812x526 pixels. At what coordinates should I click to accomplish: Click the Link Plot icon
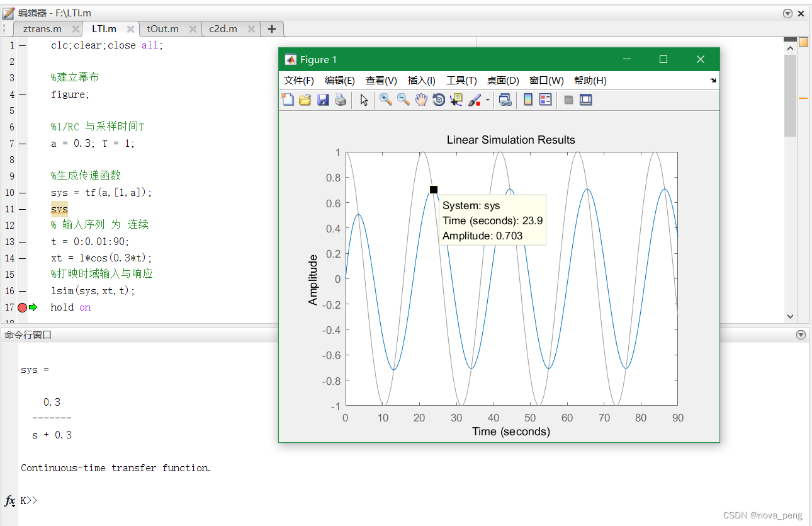(x=505, y=100)
